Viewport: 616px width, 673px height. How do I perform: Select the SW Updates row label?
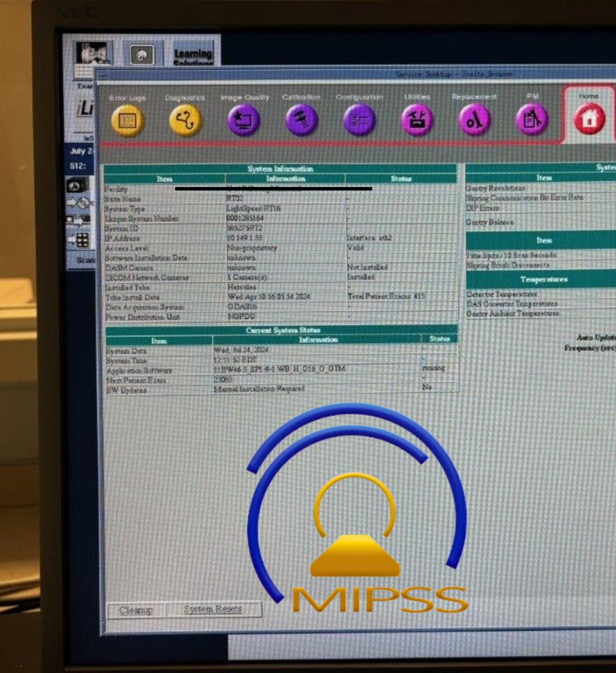pos(127,390)
